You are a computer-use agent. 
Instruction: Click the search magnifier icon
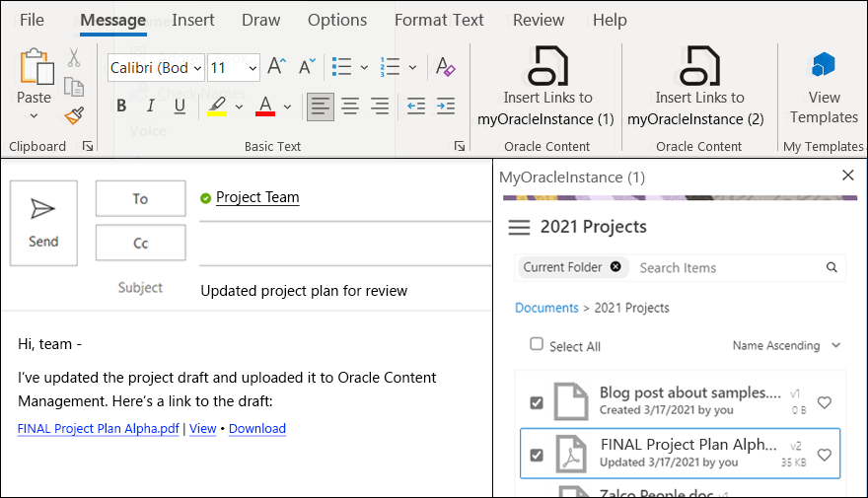[832, 268]
